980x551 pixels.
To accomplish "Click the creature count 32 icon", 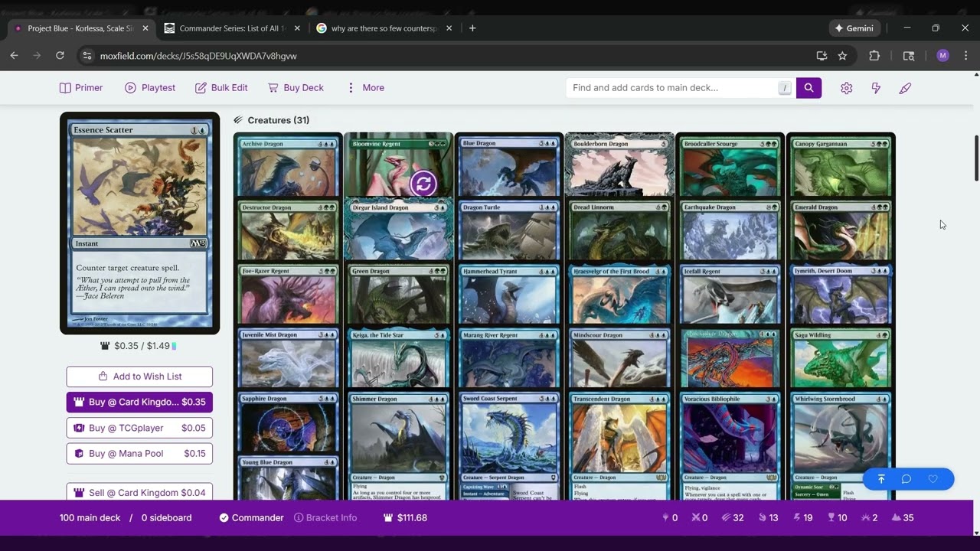I will point(733,518).
